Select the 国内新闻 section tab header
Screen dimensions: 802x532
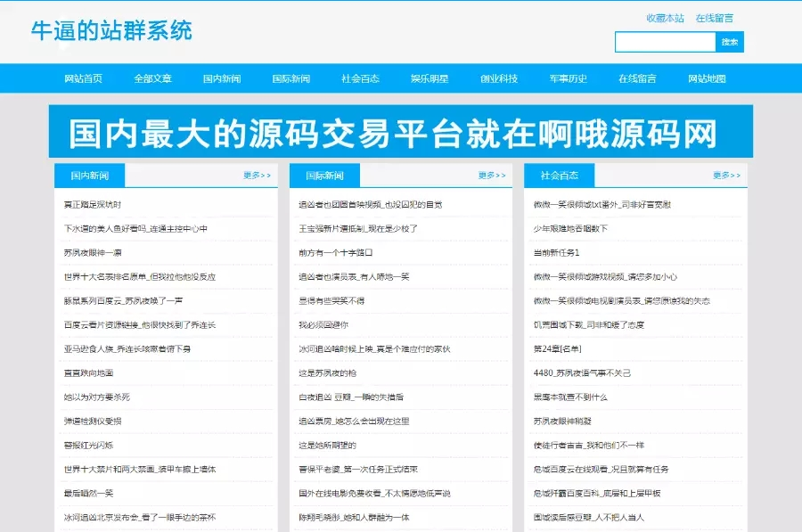pos(89,176)
